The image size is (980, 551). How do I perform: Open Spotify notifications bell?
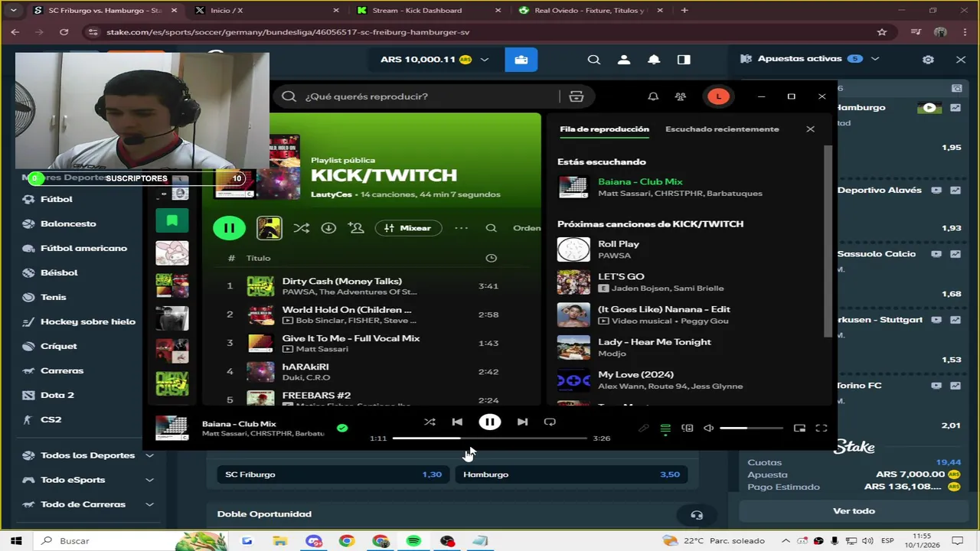pos(653,96)
